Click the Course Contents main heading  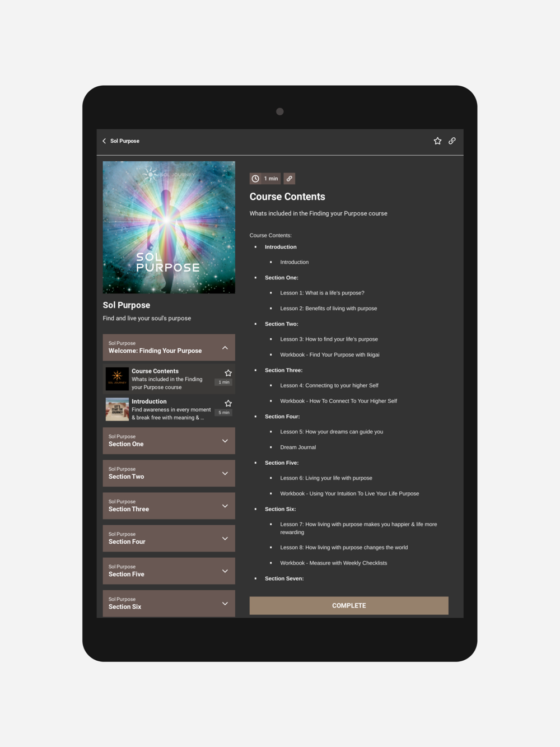tap(287, 197)
